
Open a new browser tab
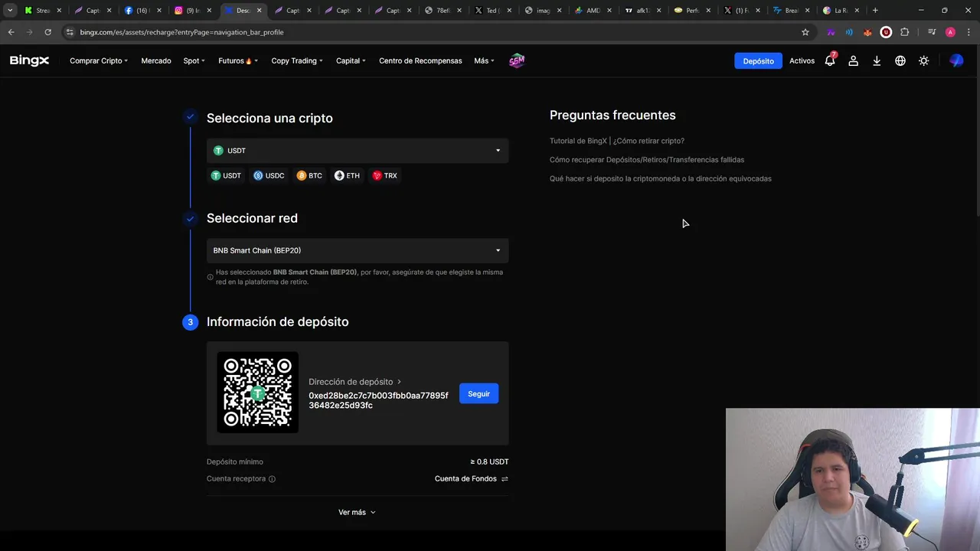pos(875,11)
